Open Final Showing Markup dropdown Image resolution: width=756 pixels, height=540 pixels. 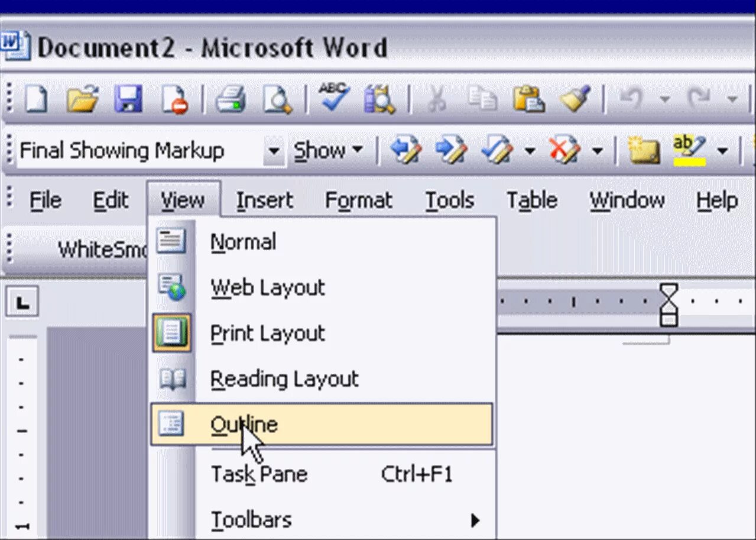(x=273, y=151)
